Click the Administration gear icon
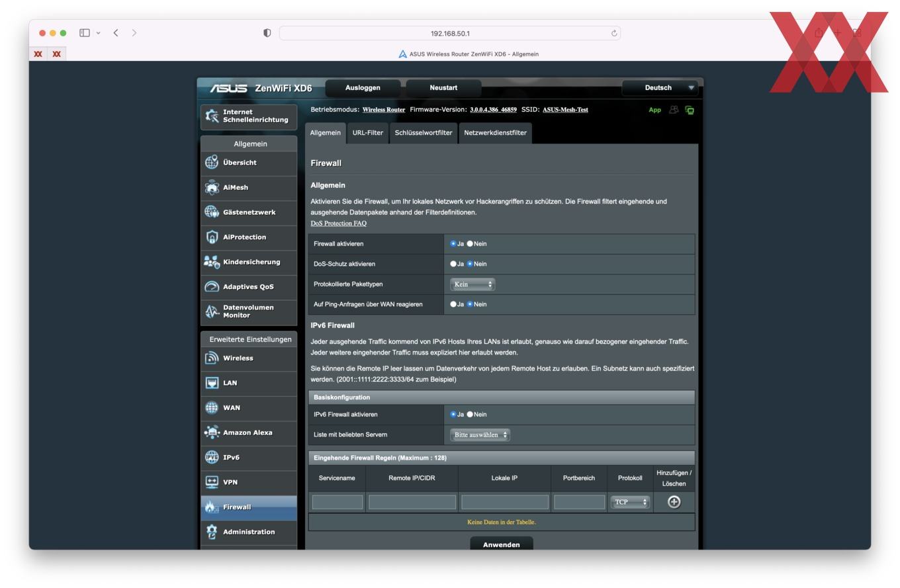 click(212, 532)
